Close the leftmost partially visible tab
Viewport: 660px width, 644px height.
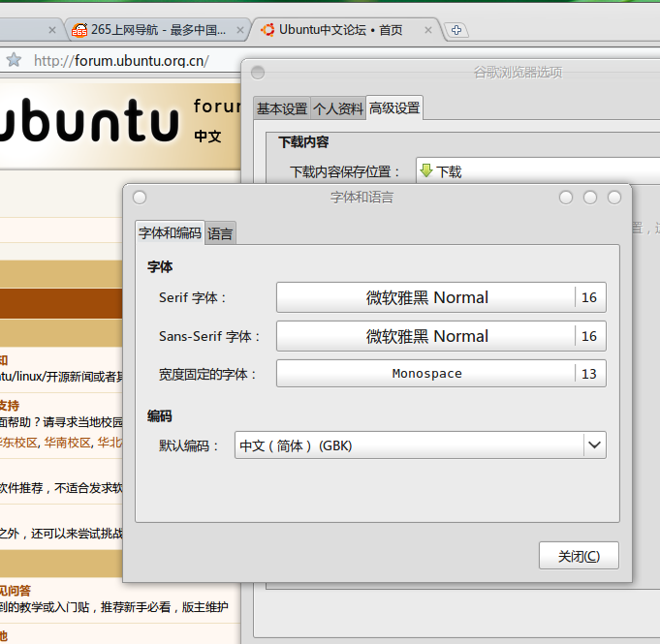[x=52, y=30]
